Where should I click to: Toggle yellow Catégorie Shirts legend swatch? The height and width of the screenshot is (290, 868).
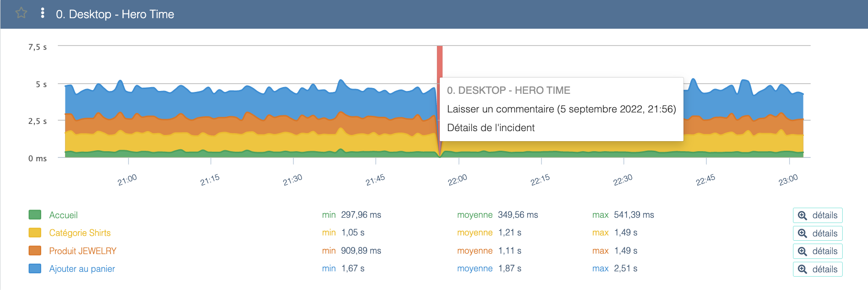point(35,233)
